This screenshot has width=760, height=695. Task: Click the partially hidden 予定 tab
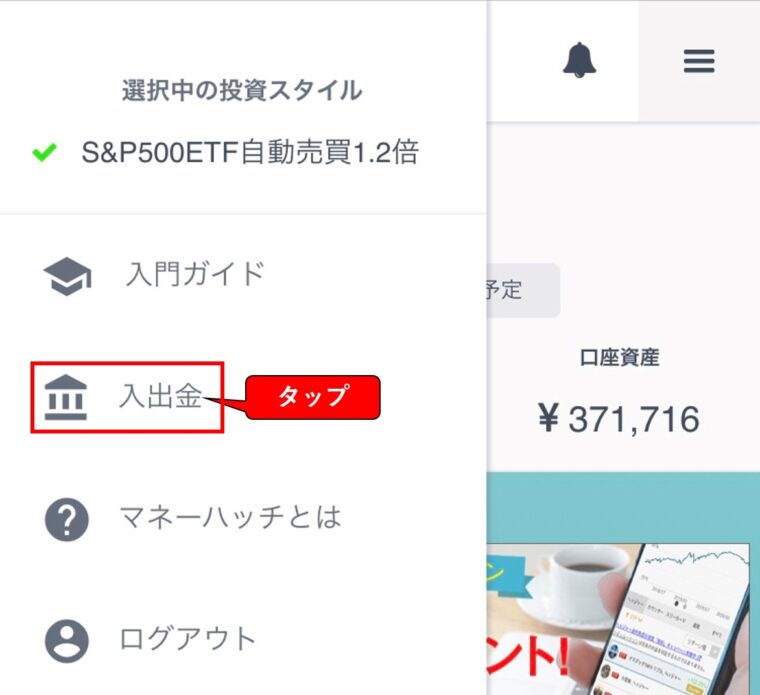pyautogui.click(x=523, y=290)
